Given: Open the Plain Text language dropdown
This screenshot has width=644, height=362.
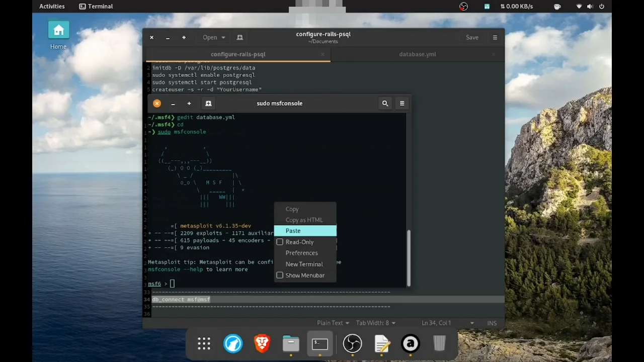Looking at the screenshot, I should point(333,323).
